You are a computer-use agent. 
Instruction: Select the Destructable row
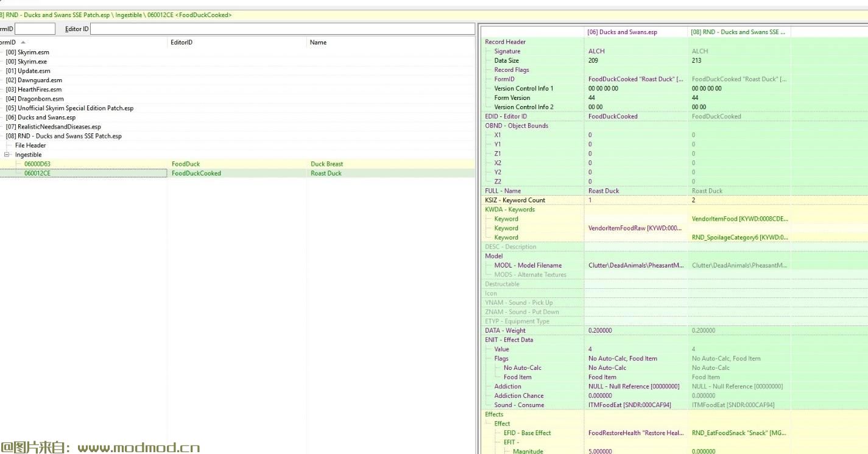click(502, 284)
